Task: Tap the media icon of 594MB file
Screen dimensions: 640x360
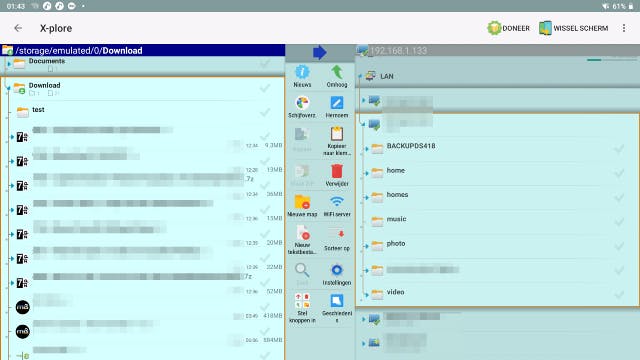Action: pos(22,331)
